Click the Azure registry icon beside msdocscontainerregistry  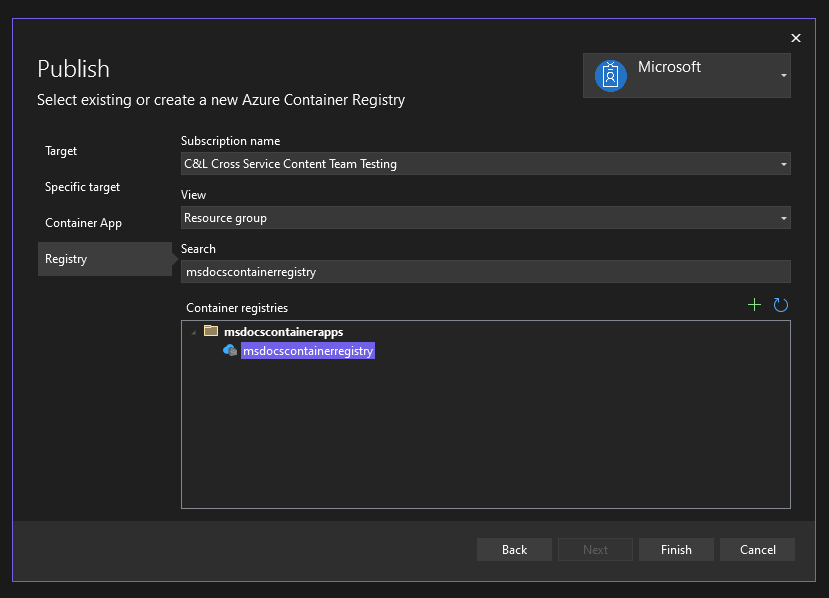coord(230,350)
